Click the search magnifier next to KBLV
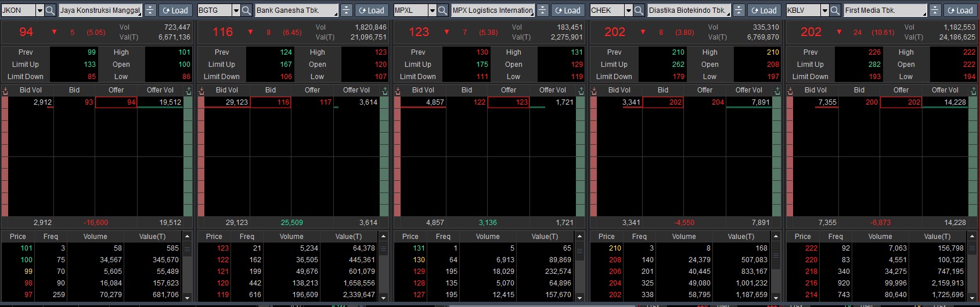Screen dimensions: 980x307 [835, 10]
